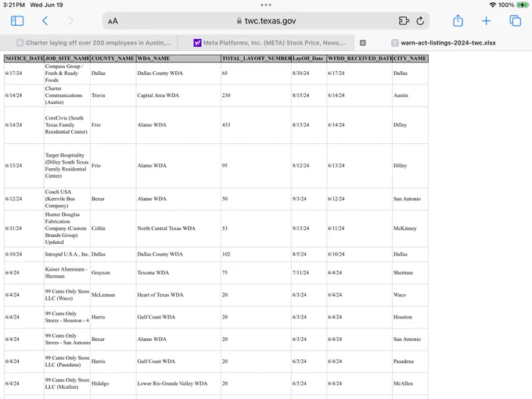The width and height of the screenshot is (532, 399).
Task: Open the extensions menu in address bar
Action: (404, 20)
